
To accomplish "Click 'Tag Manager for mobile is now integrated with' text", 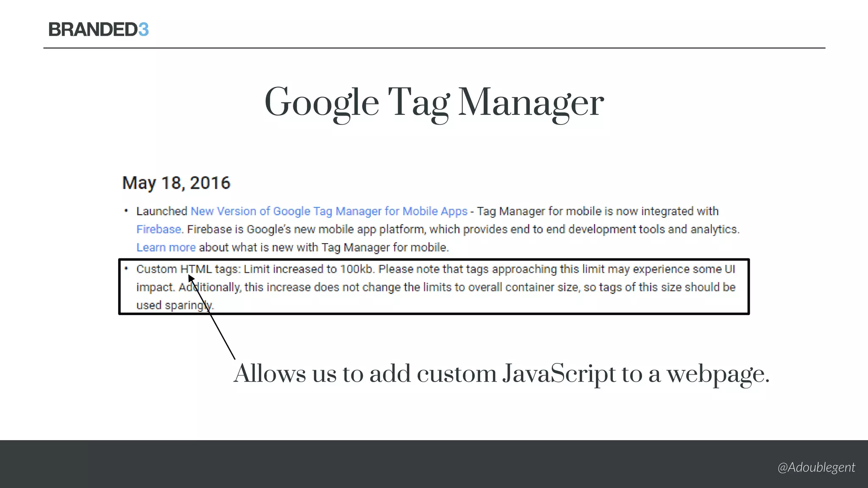I will 598,211.
